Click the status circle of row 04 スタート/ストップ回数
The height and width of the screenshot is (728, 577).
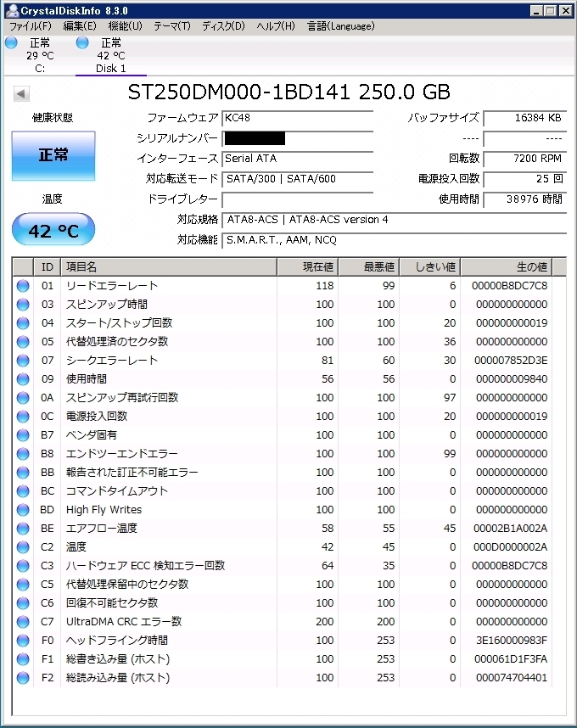pyautogui.click(x=23, y=323)
